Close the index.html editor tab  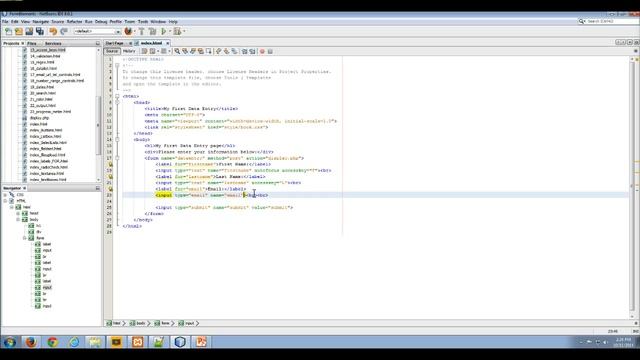[167, 43]
